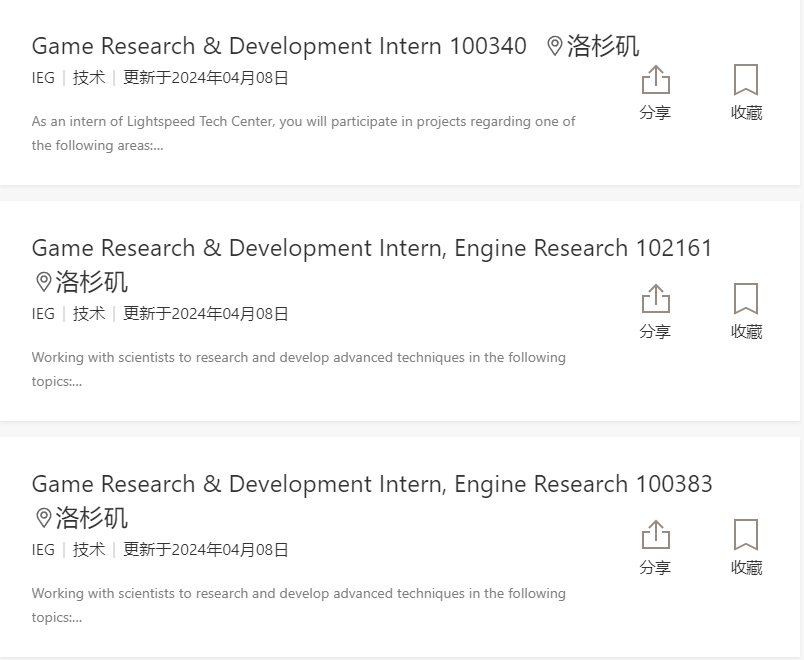
Task: Click 洛杉矶 location text on job 100340
Action: point(603,46)
